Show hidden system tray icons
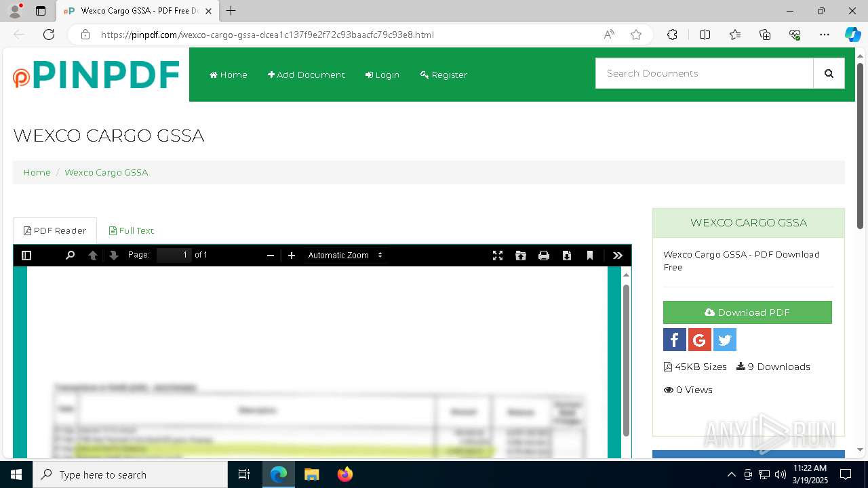 (731, 474)
